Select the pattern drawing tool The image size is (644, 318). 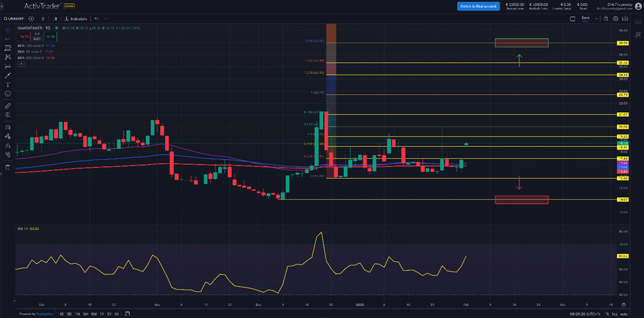click(x=7, y=57)
